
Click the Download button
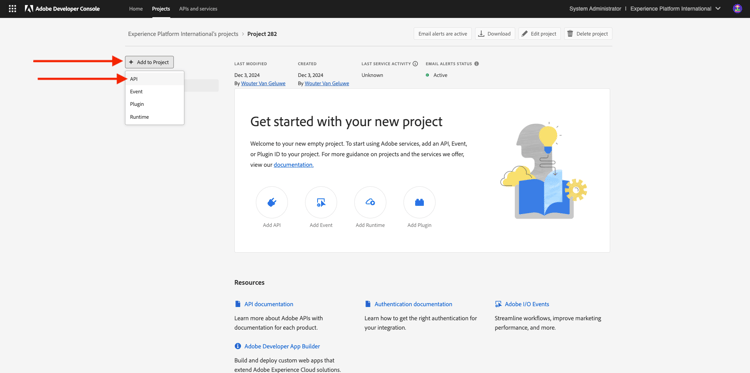pyautogui.click(x=495, y=34)
